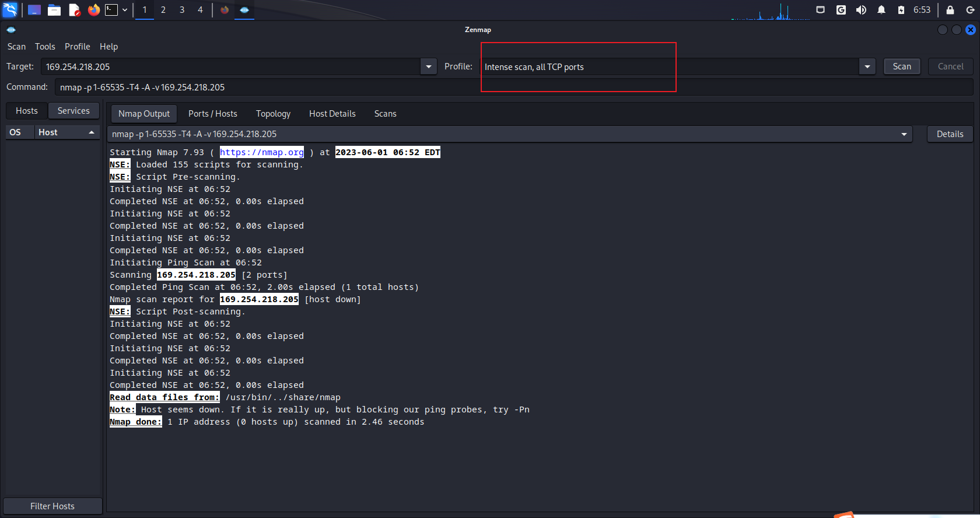This screenshot has width=980, height=518.
Task: Click the 'Read data files from:' line
Action: click(225, 397)
